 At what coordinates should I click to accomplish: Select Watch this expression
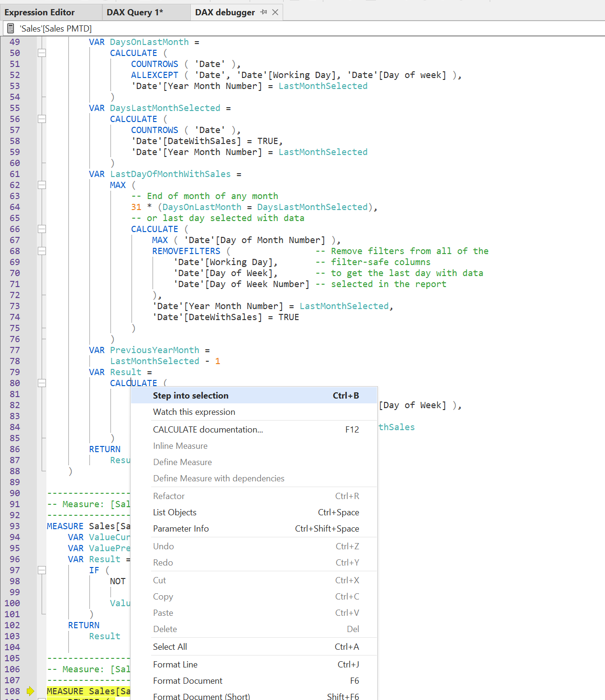194,412
